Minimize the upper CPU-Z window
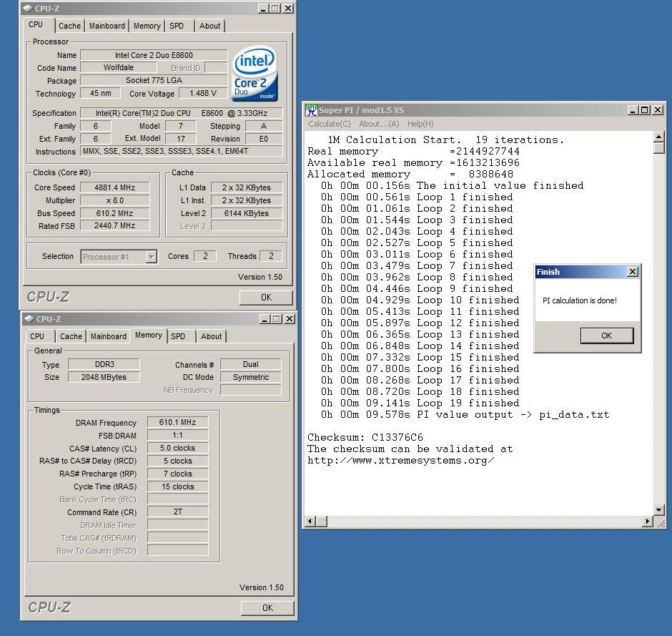Image resolution: width=672 pixels, height=636 pixels. [265, 8]
